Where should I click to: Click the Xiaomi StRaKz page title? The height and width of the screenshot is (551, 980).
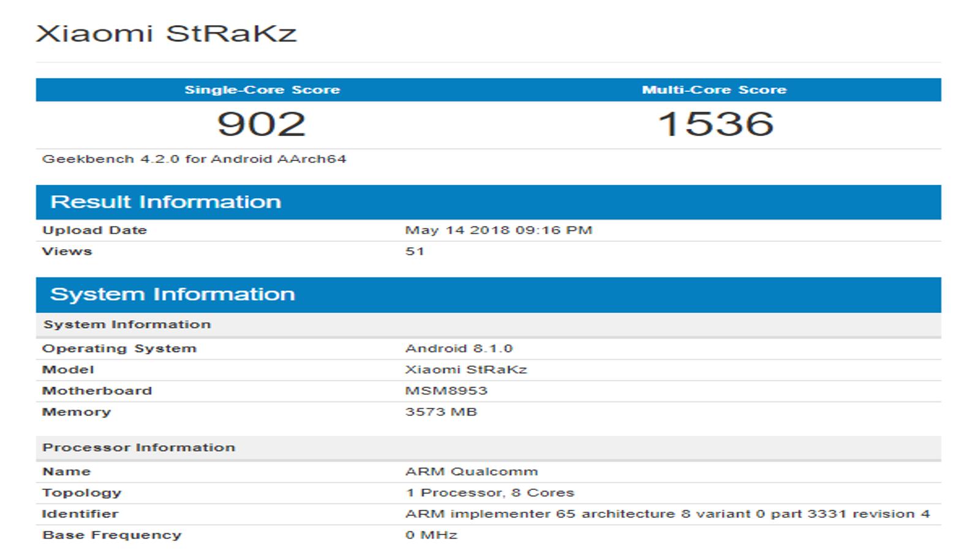click(x=166, y=33)
